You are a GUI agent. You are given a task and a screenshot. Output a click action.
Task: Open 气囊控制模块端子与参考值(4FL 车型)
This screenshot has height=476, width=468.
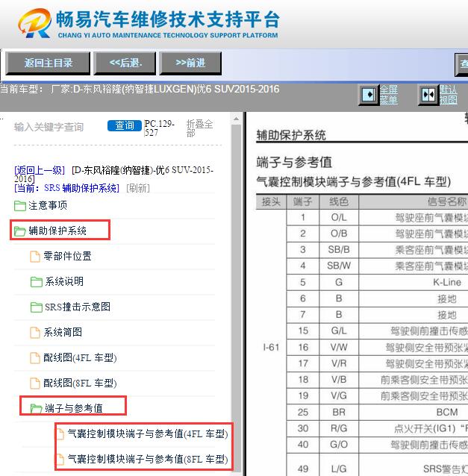148,433
